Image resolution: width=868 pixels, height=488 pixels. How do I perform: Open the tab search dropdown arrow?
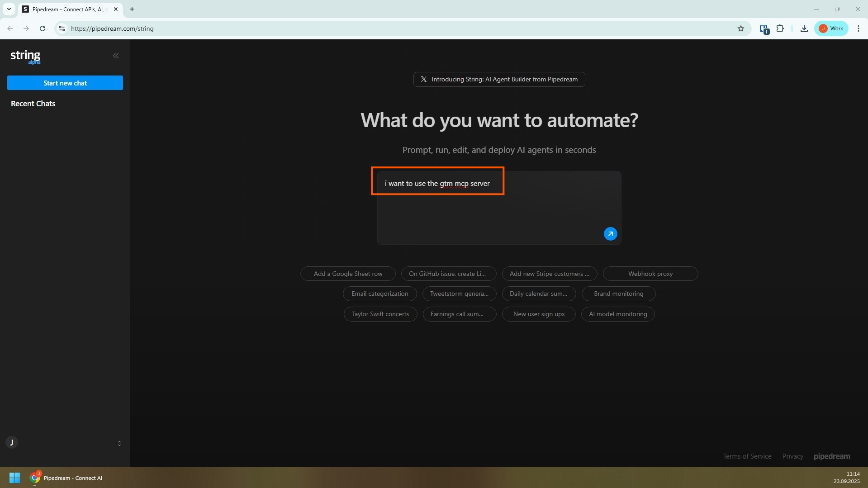(9, 9)
